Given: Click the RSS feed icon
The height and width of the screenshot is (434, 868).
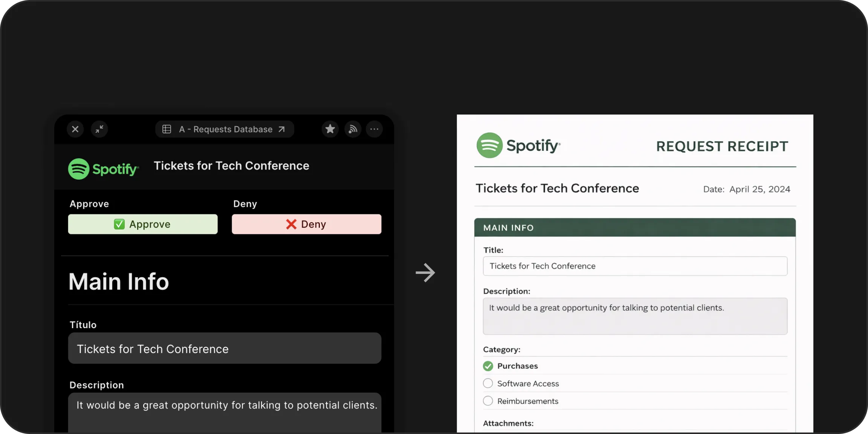Looking at the screenshot, I should 353,129.
